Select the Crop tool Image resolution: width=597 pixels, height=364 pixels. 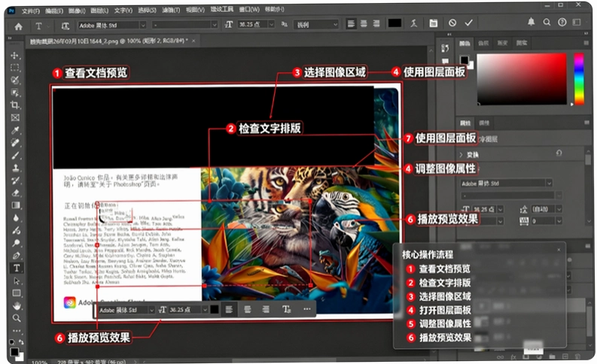coord(15,105)
